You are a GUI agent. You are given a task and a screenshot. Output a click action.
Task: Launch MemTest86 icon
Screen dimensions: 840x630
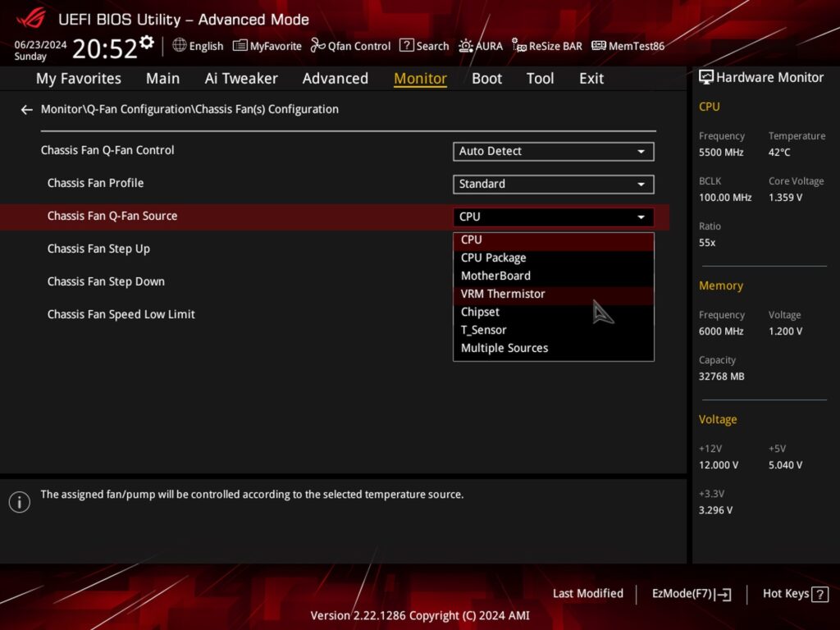(x=598, y=46)
